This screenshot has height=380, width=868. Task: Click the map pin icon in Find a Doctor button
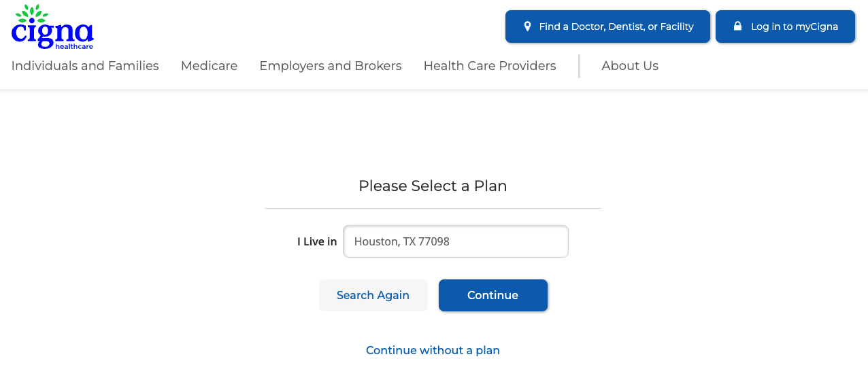[x=527, y=27]
